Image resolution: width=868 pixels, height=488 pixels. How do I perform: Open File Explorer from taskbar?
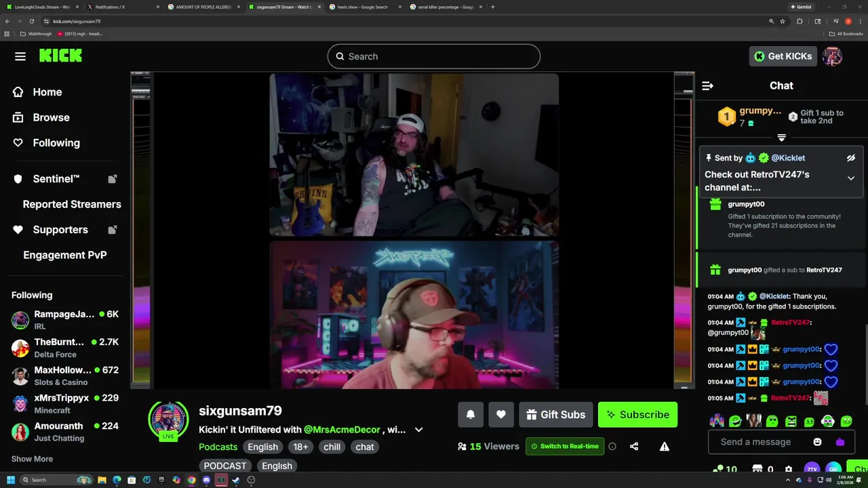tap(102, 480)
